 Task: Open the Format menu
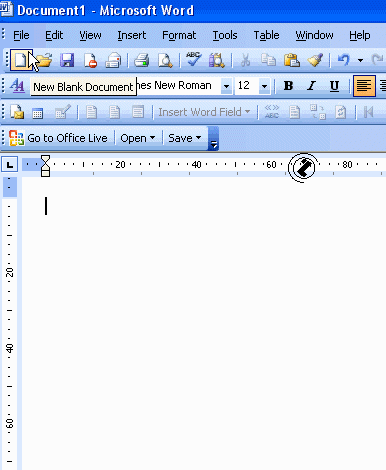coord(179,35)
